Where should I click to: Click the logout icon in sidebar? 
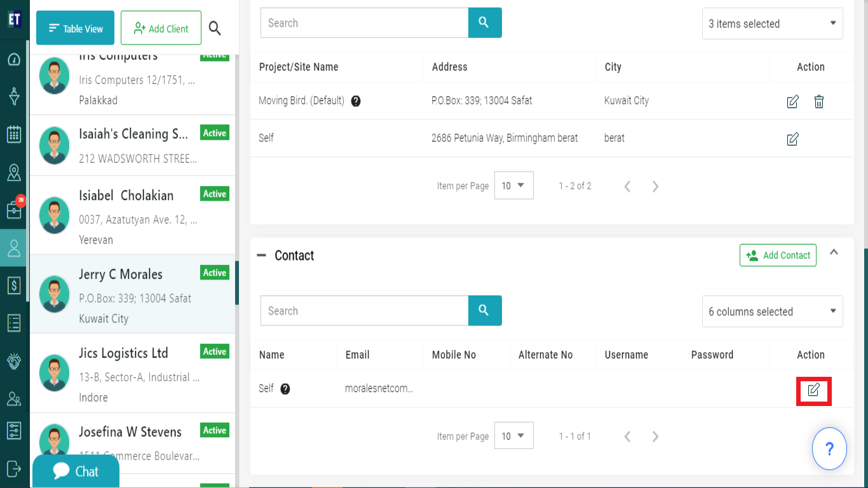pyautogui.click(x=14, y=468)
